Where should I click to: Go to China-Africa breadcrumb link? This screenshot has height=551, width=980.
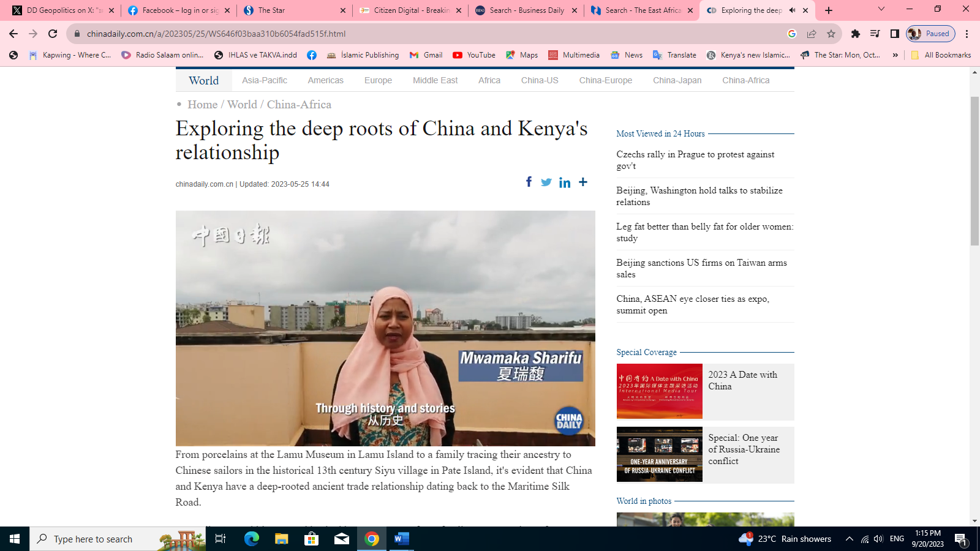pyautogui.click(x=299, y=105)
